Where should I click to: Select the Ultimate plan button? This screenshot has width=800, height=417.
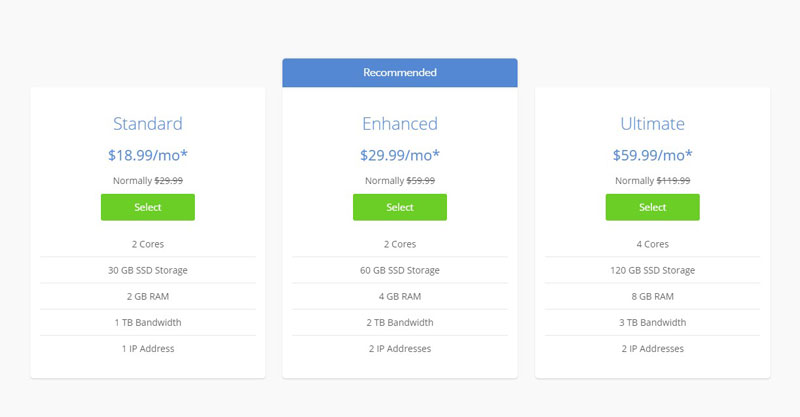tap(652, 207)
